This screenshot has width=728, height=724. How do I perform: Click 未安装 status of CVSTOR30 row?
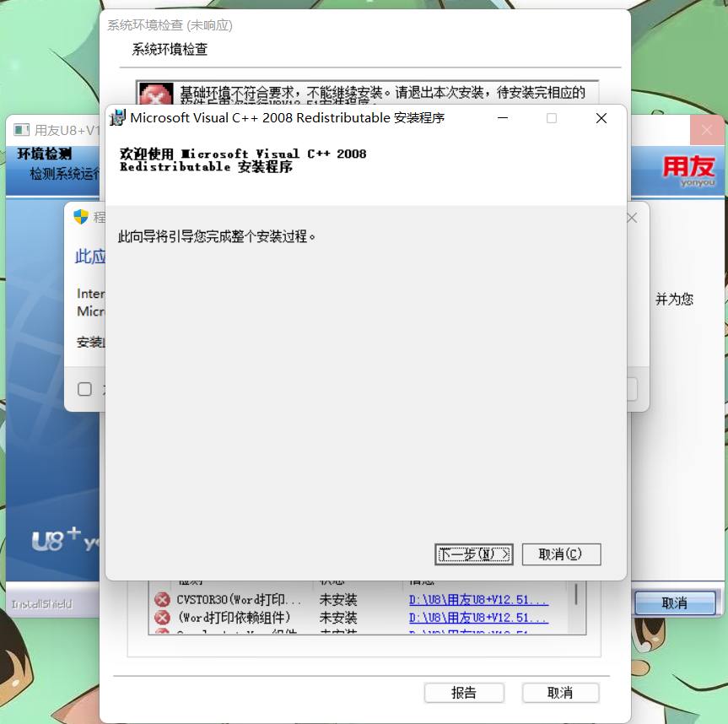coord(338,600)
